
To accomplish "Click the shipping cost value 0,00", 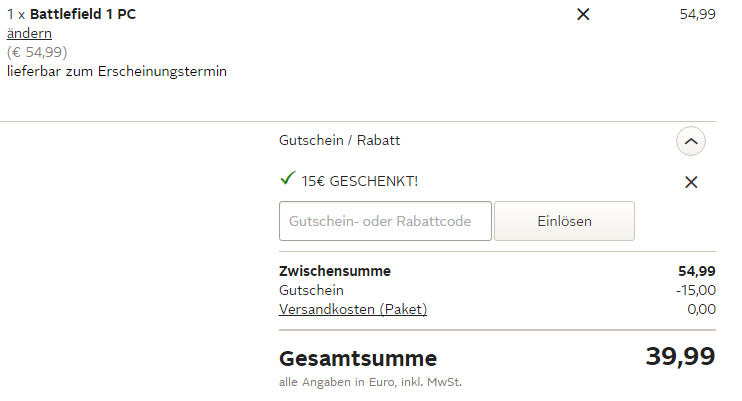I will tap(701, 309).
